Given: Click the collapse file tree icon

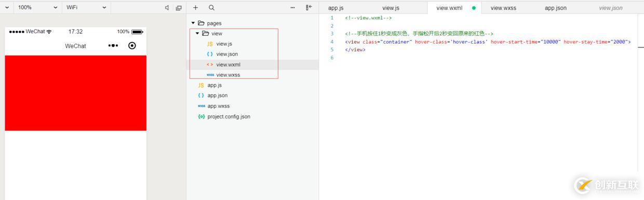Looking at the screenshot, I should click(308, 8).
